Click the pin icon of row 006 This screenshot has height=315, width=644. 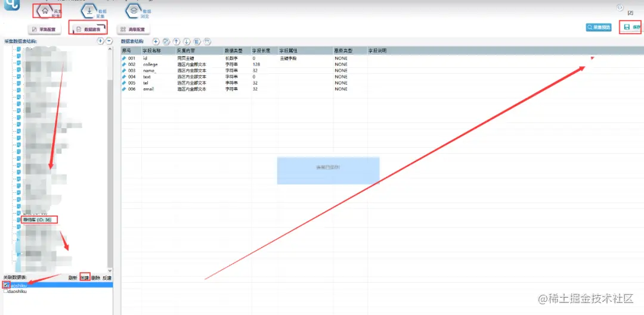point(125,89)
